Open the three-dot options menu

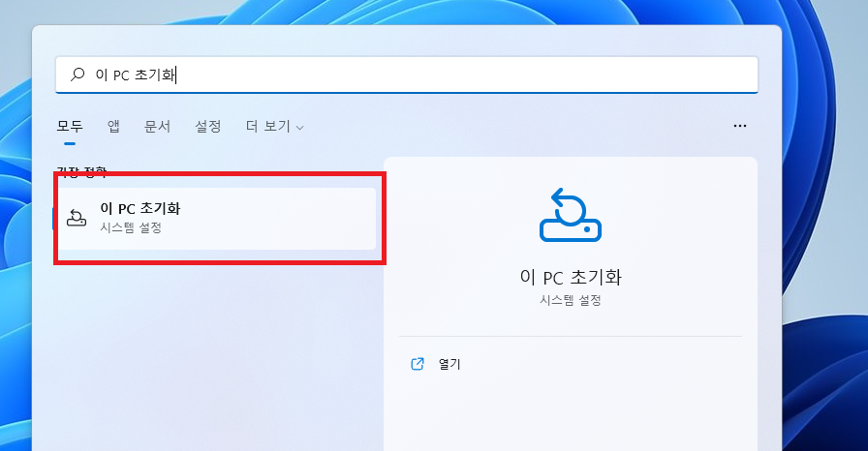[740, 126]
